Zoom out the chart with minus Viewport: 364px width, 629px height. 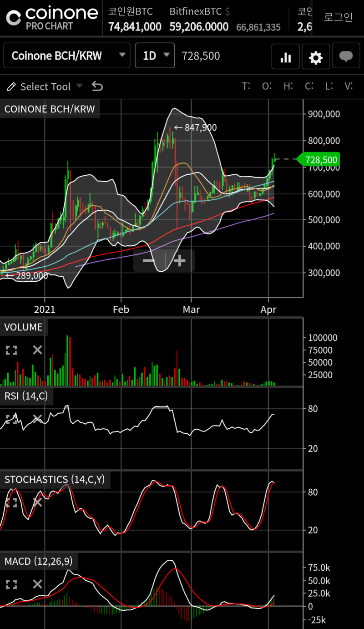tap(149, 261)
